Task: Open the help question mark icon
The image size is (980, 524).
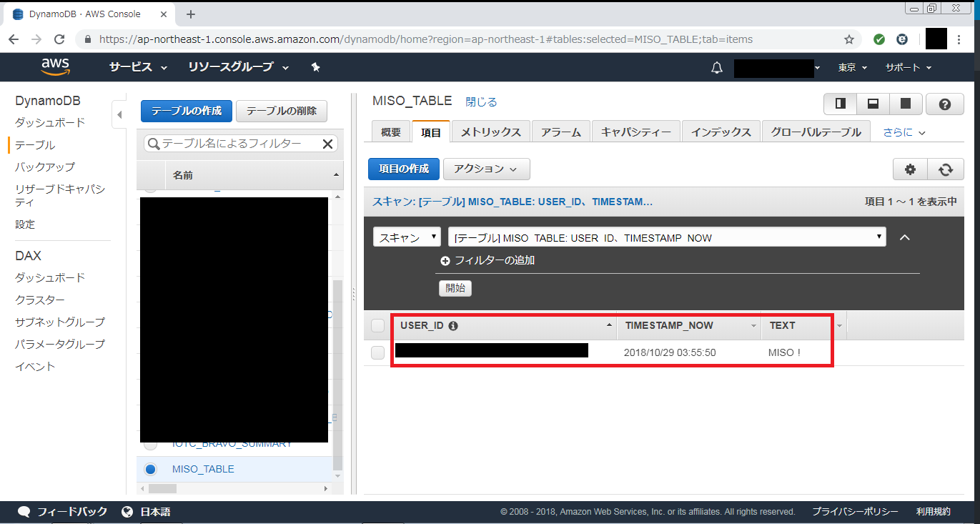Action: point(944,104)
